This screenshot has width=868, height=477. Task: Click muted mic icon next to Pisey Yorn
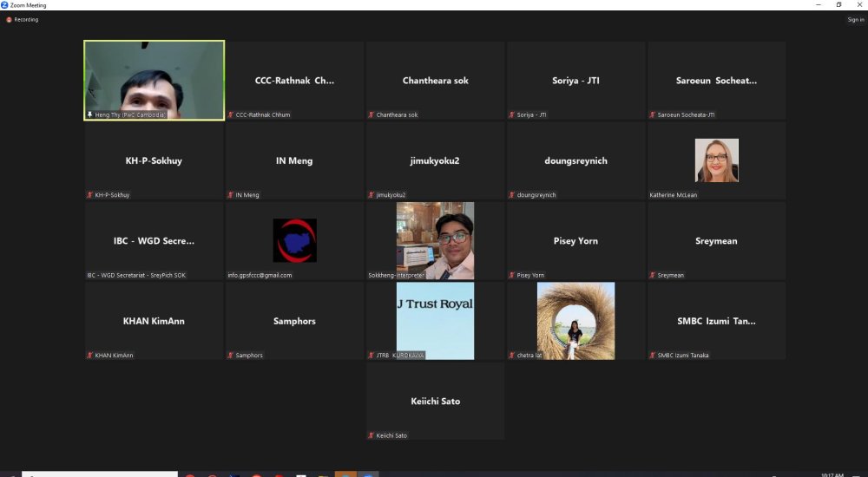click(x=512, y=275)
